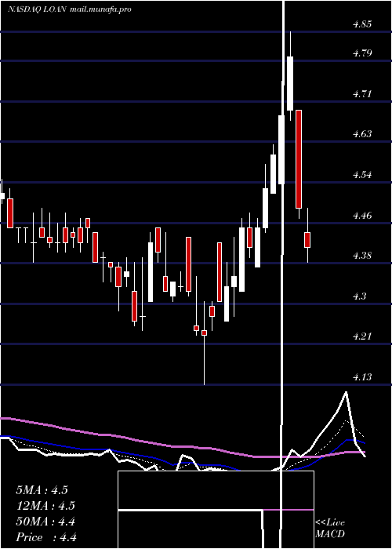Click the 4.79 price axis label
392x549 pixels.
pyautogui.click(x=362, y=53)
